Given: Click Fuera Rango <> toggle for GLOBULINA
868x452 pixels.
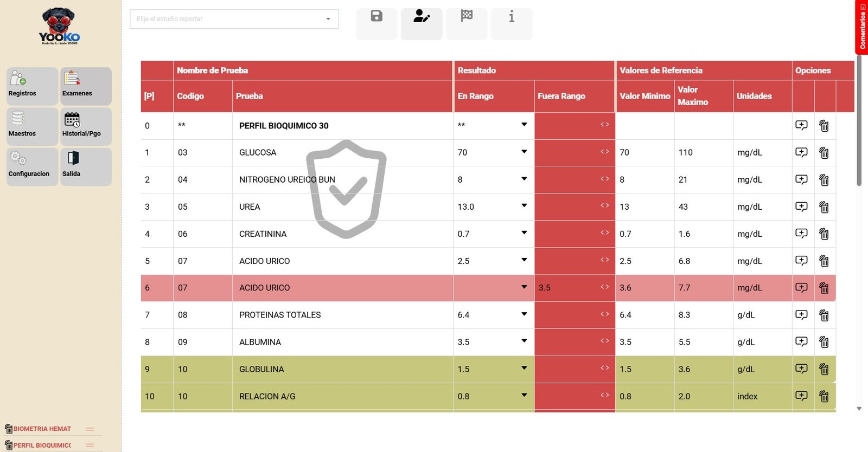Looking at the screenshot, I should pos(605,369).
